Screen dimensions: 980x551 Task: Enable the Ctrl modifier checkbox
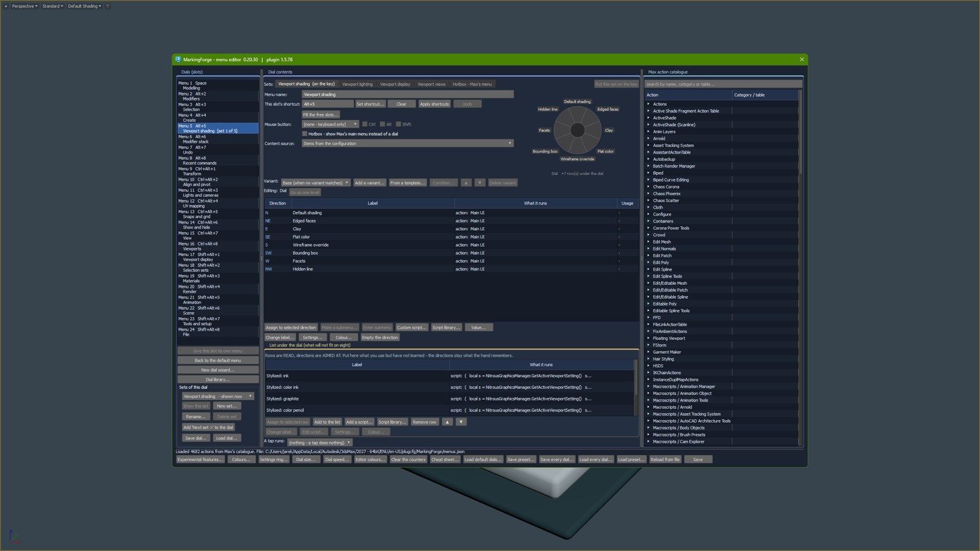[365, 124]
